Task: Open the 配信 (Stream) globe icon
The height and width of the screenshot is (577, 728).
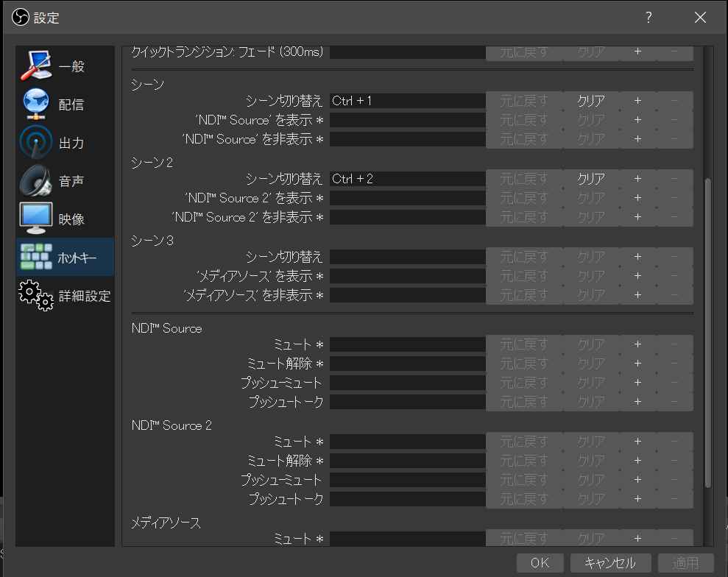Action: pyautogui.click(x=36, y=104)
